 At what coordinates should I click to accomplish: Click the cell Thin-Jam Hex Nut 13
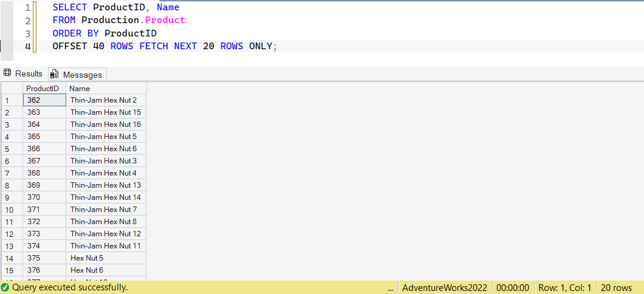coord(106,185)
